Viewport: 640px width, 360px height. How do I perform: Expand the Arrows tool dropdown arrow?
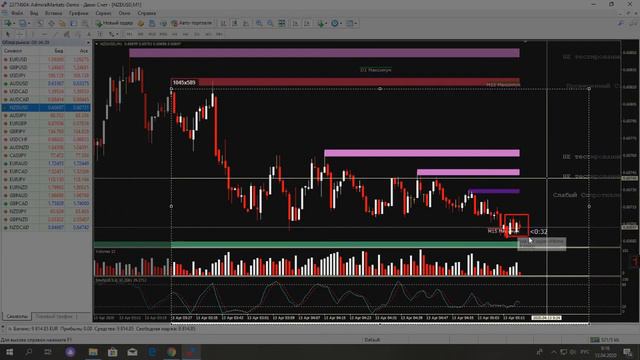pos(117,34)
